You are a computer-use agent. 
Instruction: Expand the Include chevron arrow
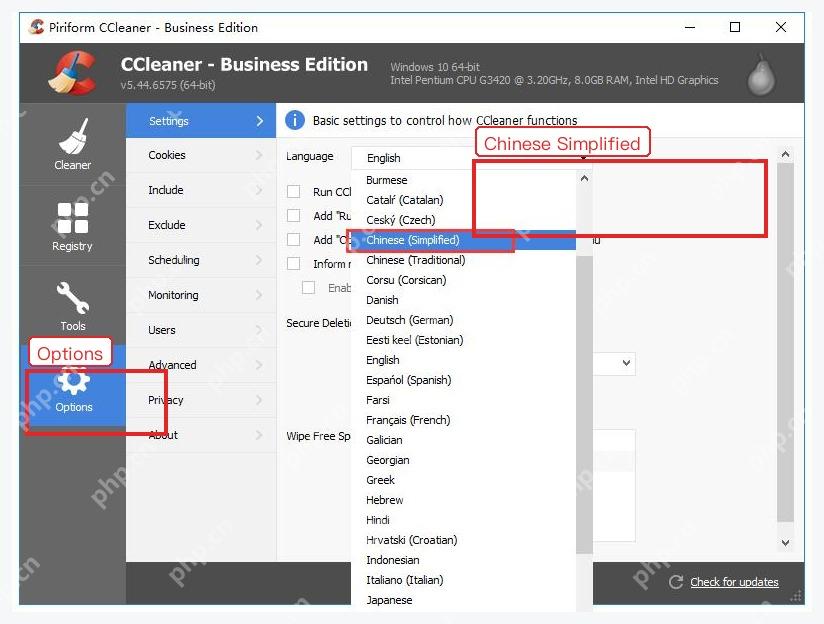tap(259, 190)
